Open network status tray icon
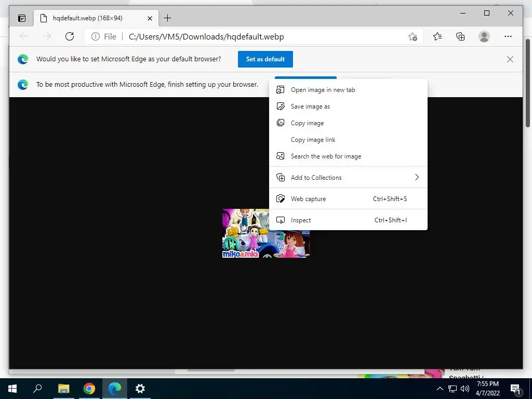The width and height of the screenshot is (532, 399). 453,389
